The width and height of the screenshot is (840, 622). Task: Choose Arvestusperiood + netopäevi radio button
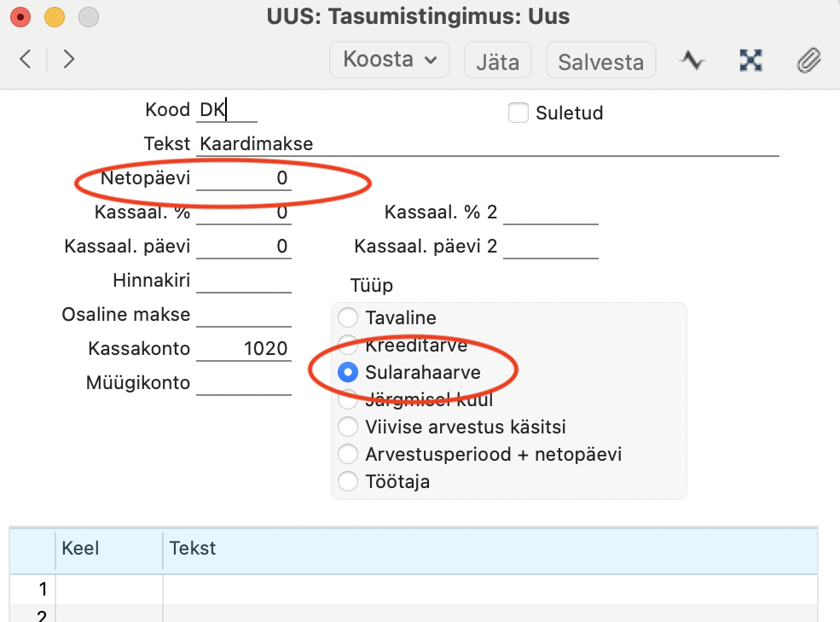tap(348, 454)
